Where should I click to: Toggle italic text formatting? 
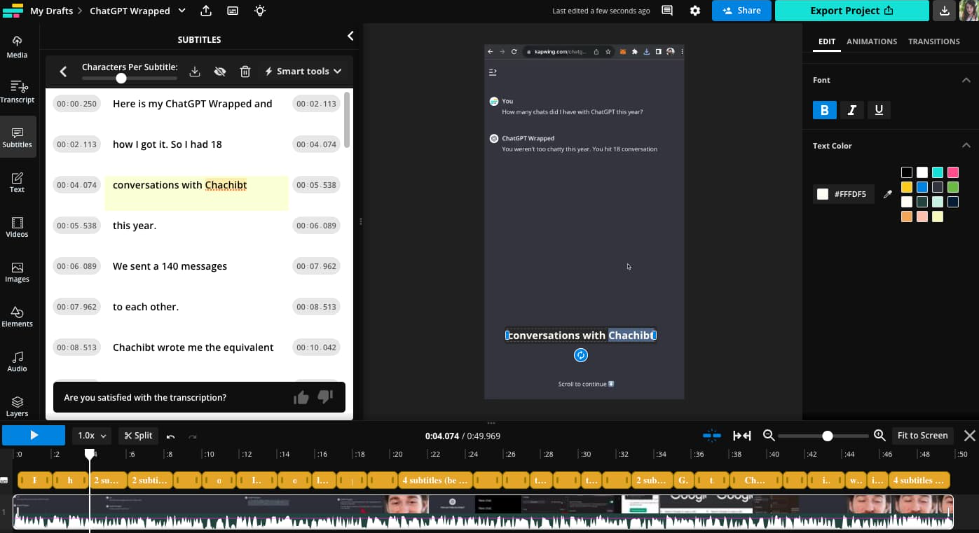click(852, 110)
